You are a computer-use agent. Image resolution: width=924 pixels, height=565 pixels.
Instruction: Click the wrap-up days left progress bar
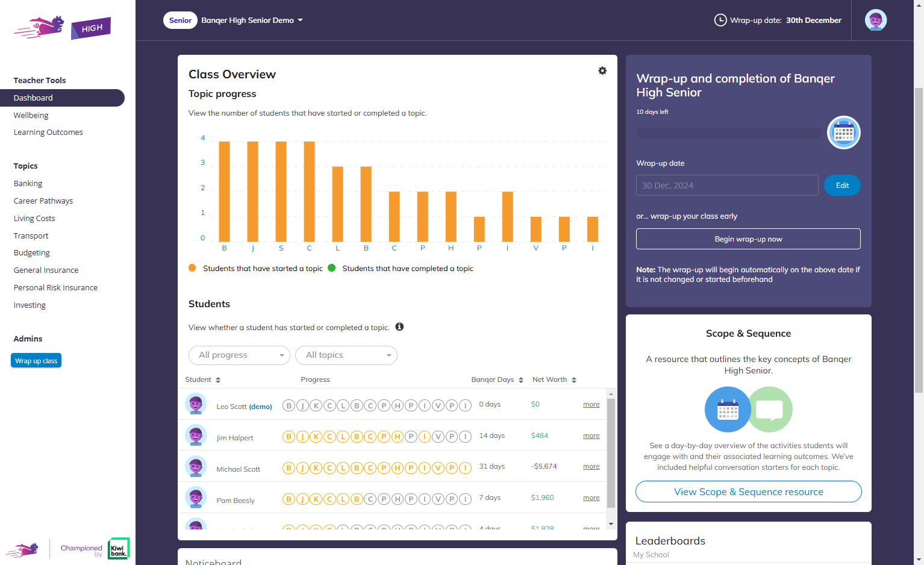[x=729, y=133]
